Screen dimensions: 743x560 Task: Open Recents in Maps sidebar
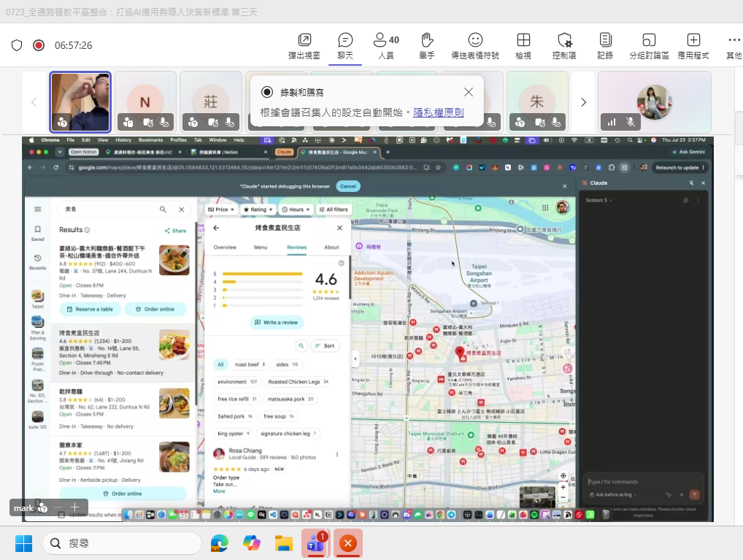[37, 261]
